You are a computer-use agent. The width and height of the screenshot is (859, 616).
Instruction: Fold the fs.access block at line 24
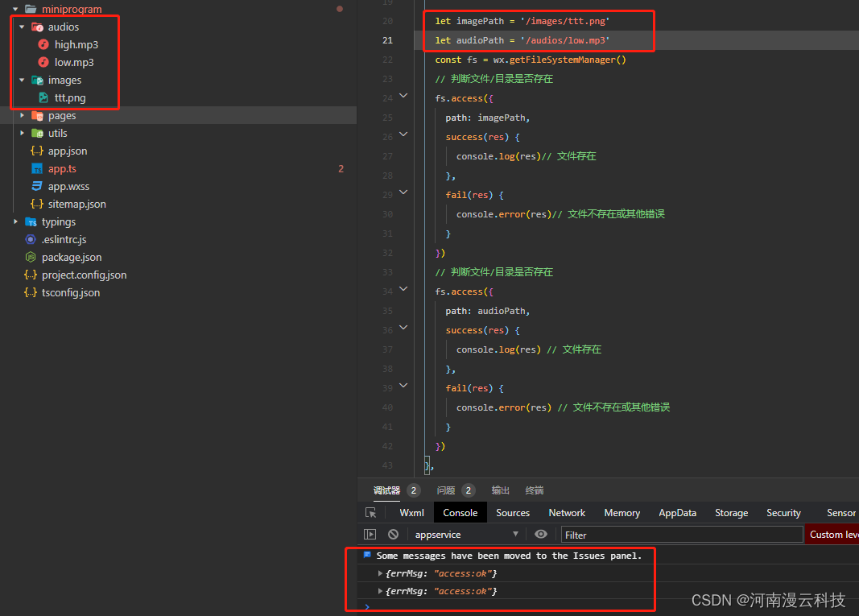pos(404,97)
